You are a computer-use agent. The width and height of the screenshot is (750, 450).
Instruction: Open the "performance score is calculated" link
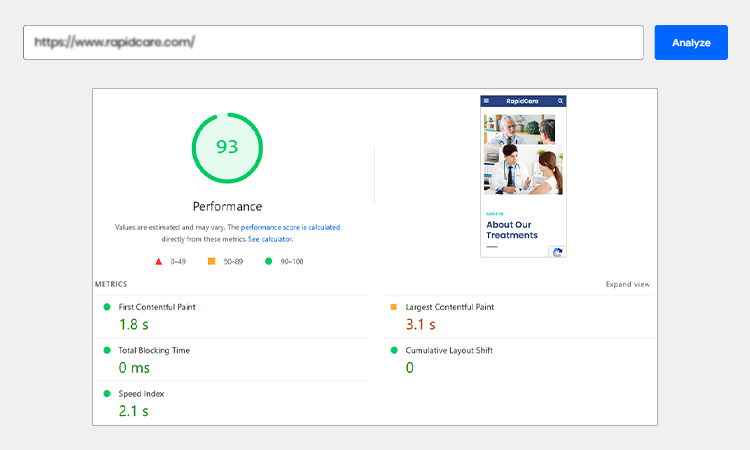(x=290, y=228)
